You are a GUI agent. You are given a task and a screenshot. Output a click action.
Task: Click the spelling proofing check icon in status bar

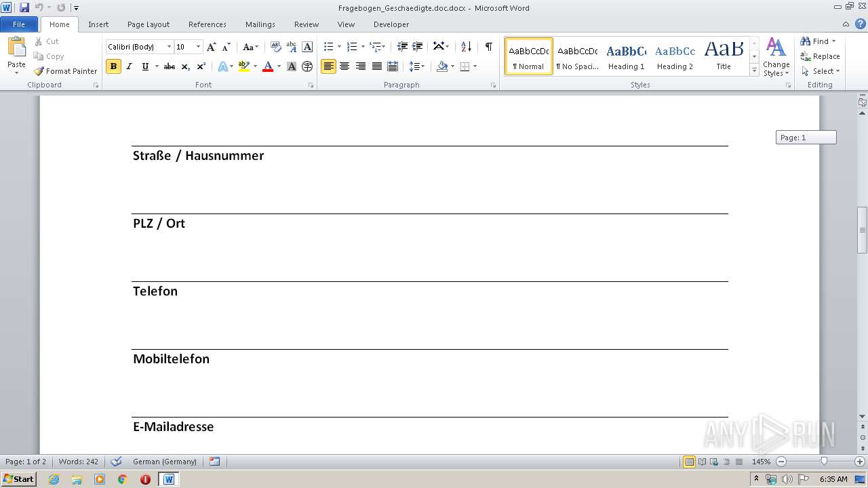pyautogui.click(x=116, y=462)
